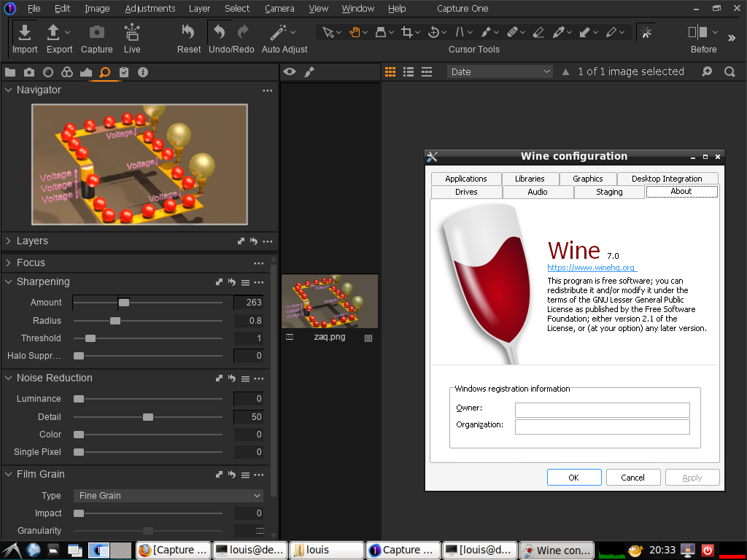Click the Undo arrow icon

point(219,32)
